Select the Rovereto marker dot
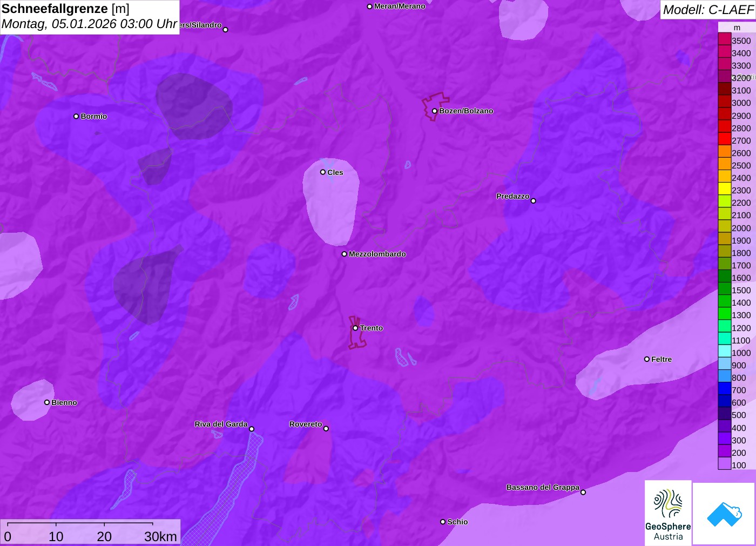Screen dimensions: 756x546 coord(326,429)
